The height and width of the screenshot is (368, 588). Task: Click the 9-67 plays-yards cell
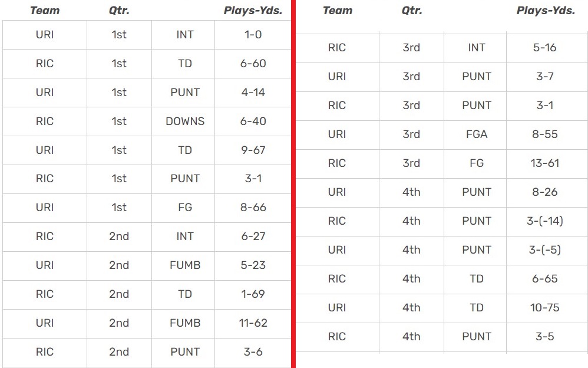pyautogui.click(x=253, y=150)
